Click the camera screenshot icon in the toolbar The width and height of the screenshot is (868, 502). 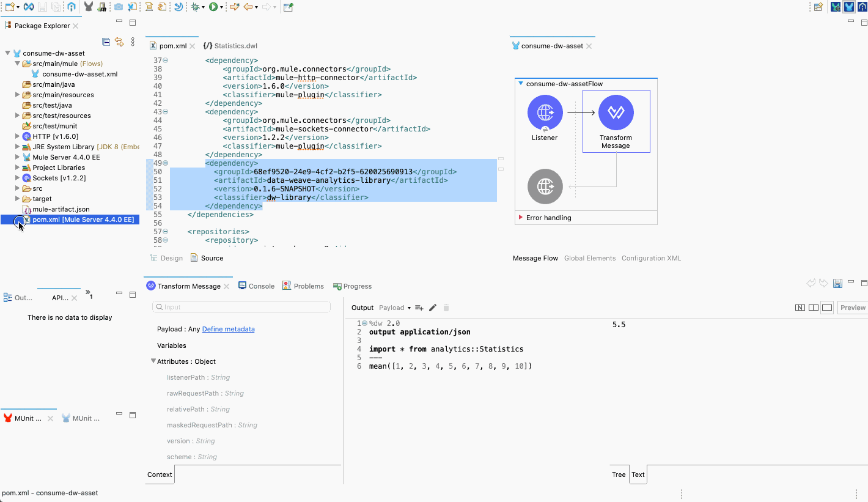click(x=117, y=7)
